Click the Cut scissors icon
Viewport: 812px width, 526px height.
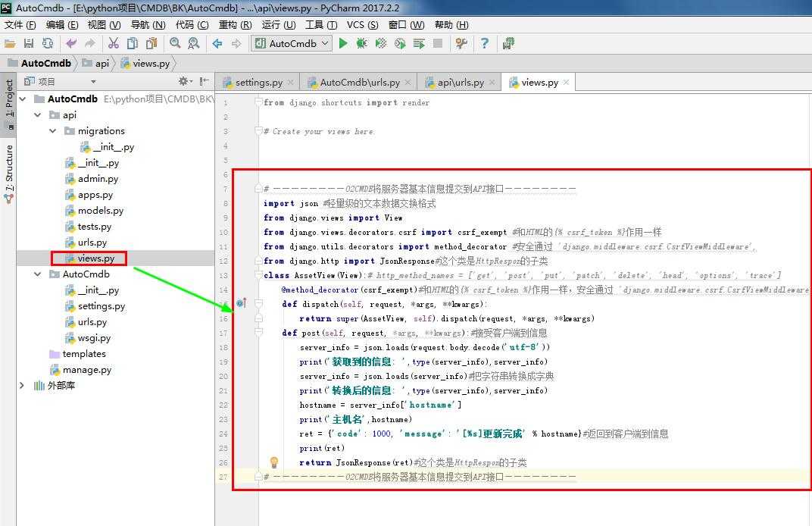click(114, 44)
